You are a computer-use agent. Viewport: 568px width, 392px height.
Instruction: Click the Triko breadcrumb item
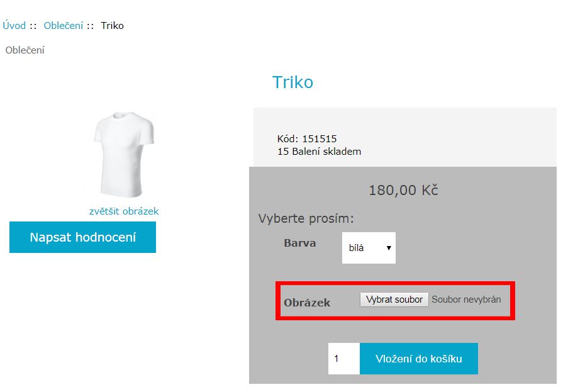click(x=112, y=26)
